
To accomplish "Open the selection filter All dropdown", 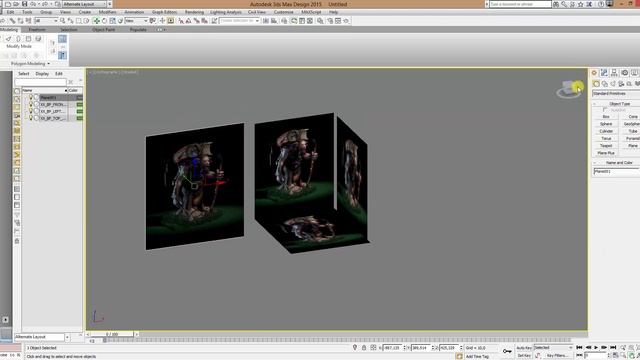I will tap(46, 21).
